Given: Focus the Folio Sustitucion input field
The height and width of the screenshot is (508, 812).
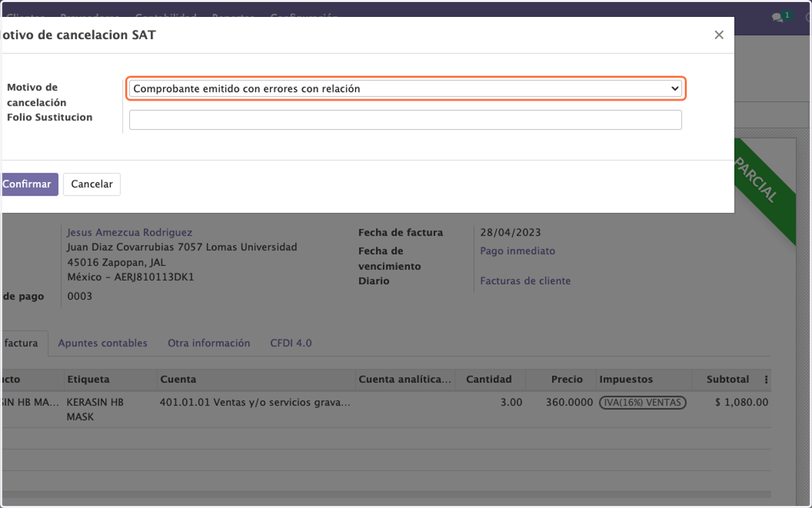Looking at the screenshot, I should pyautogui.click(x=405, y=120).
